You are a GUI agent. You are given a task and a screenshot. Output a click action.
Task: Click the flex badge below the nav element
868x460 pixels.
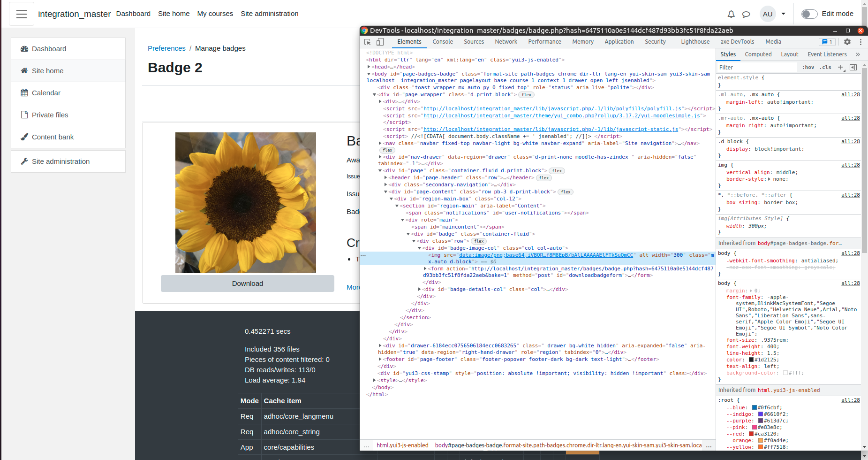pyautogui.click(x=387, y=150)
